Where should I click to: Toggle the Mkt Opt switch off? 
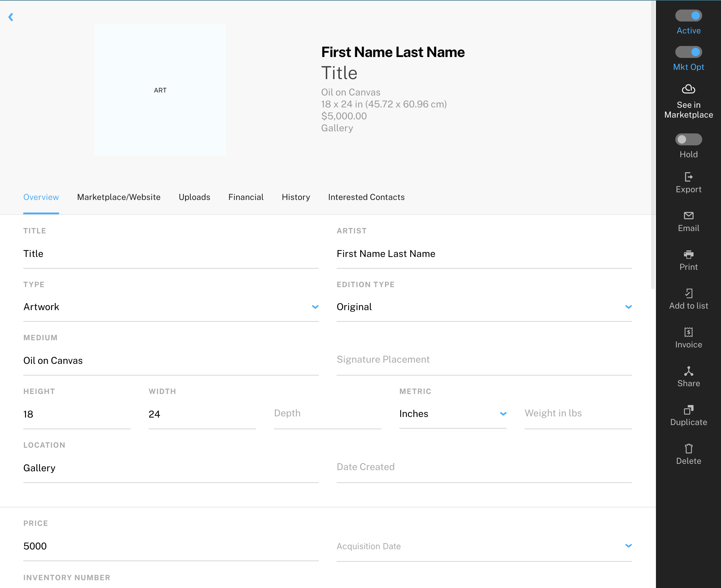(689, 52)
